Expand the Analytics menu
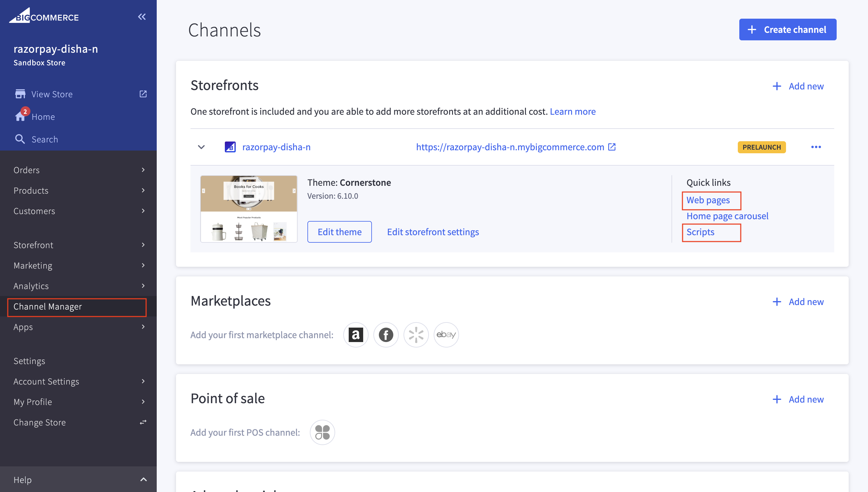Viewport: 868px width, 492px height. pyautogui.click(x=78, y=286)
